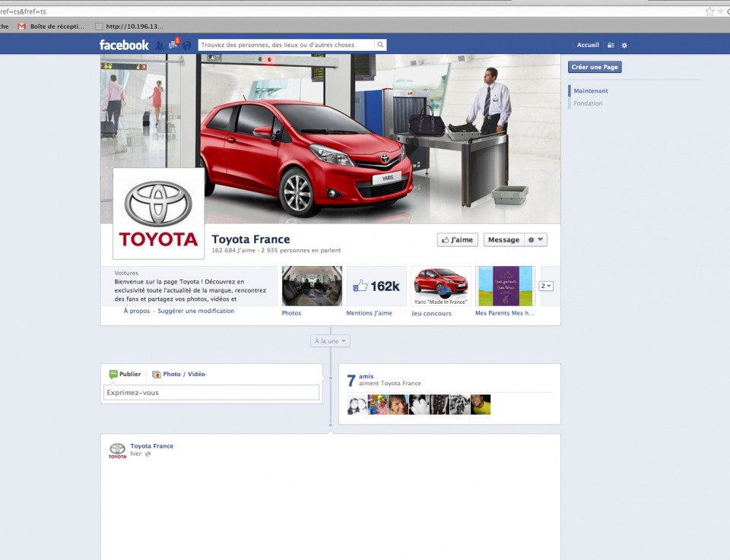Click the Exprimez-vous text field
The image size is (730, 560).
pos(211,393)
